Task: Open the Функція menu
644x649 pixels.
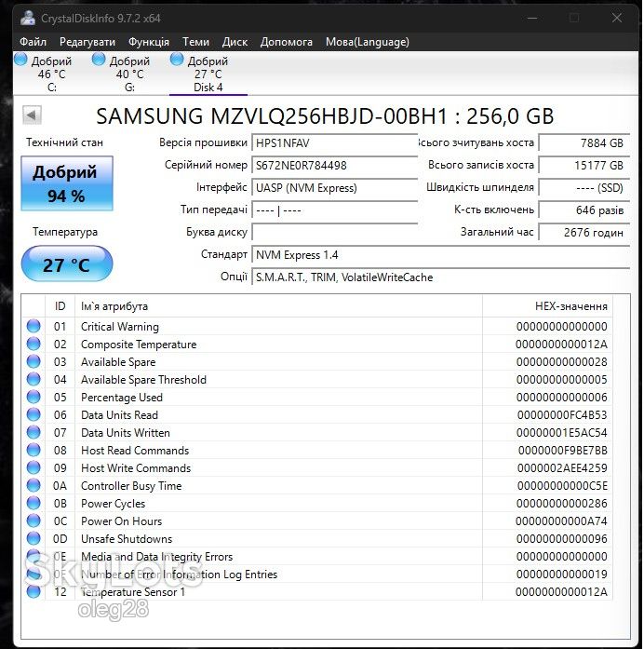Action: click(149, 42)
